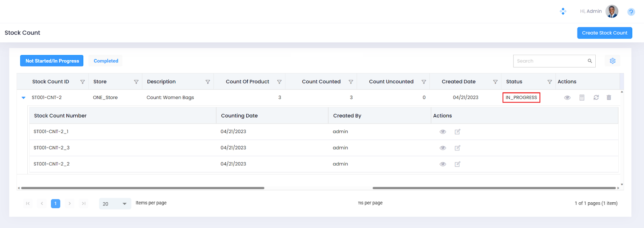Click the horizontal scrollbar under the table
The image size is (644, 228).
click(x=142, y=188)
